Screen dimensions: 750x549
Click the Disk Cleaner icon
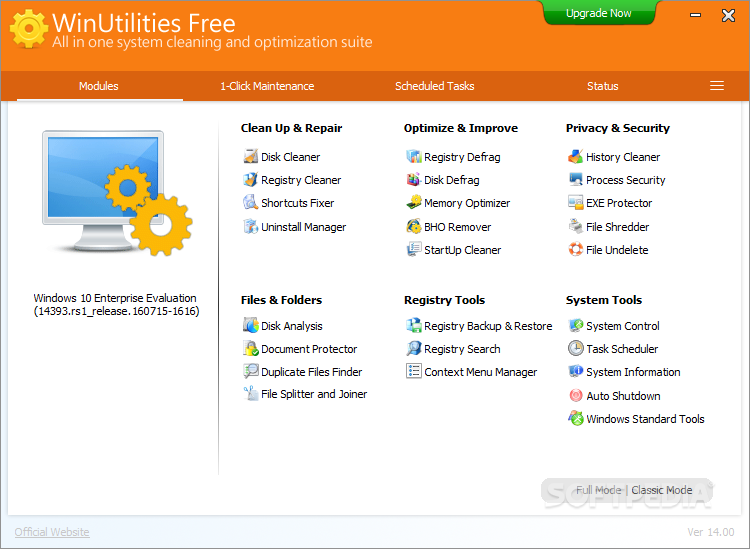[251, 156]
